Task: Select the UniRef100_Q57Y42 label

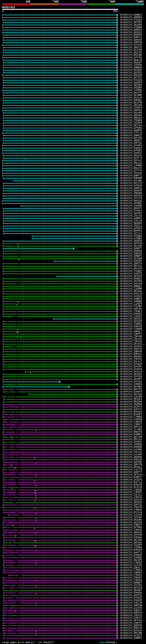Action: tap(131, 266)
